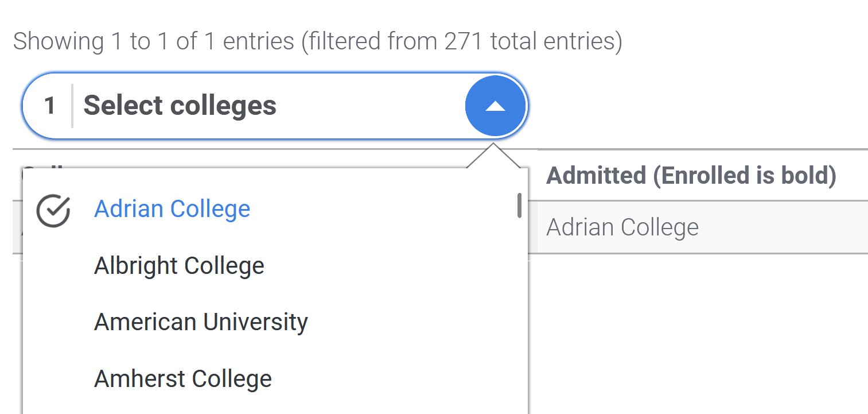Click the Select colleges label text
The height and width of the screenshot is (414, 868).
[x=180, y=106]
